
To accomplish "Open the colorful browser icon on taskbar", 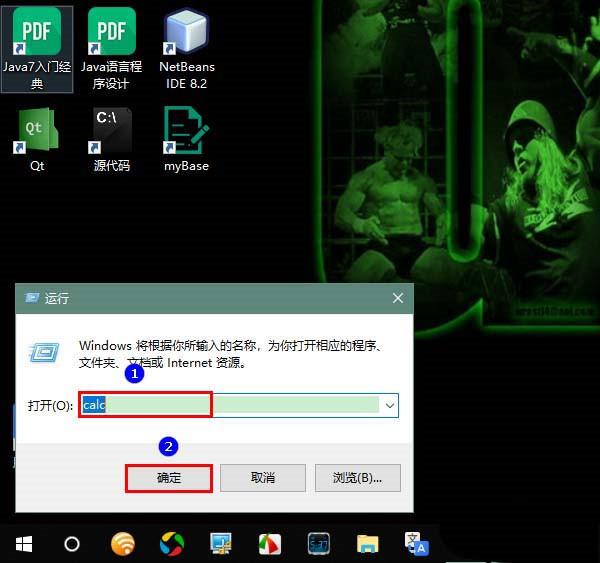I will [x=172, y=543].
